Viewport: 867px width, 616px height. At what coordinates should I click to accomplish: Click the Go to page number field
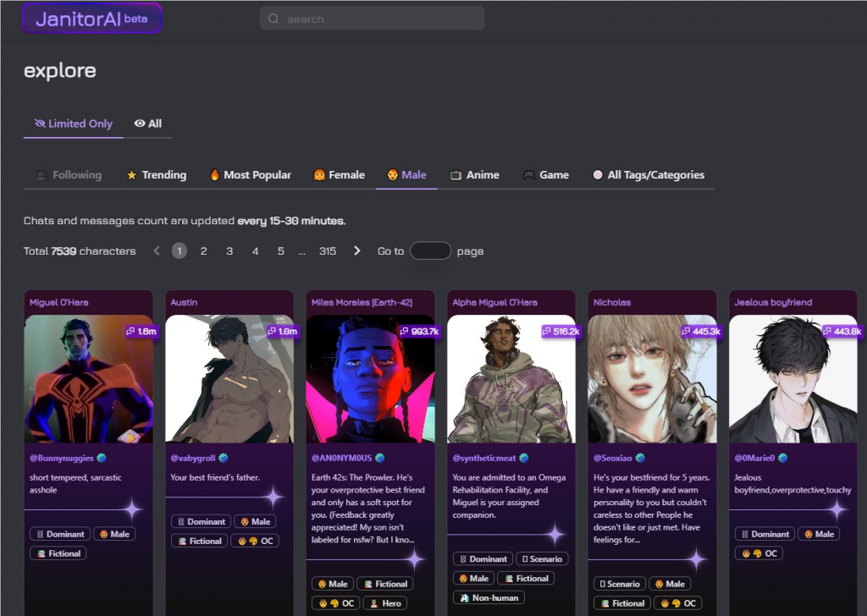[430, 251]
